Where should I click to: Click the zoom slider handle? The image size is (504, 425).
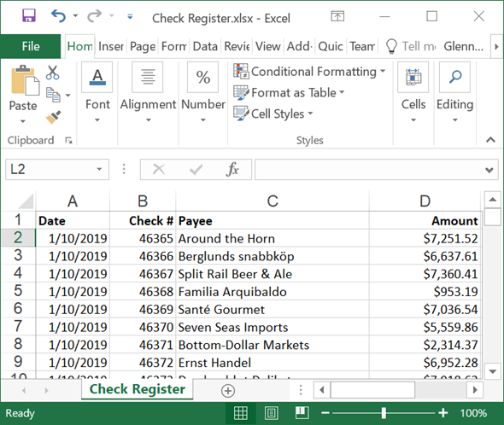[x=384, y=413]
